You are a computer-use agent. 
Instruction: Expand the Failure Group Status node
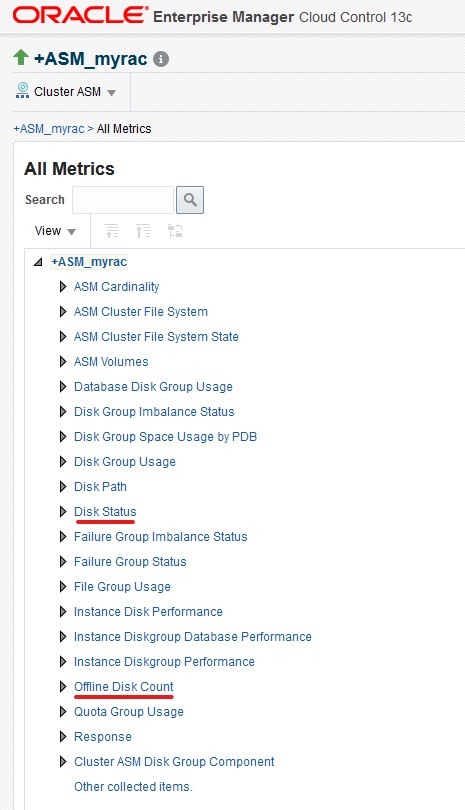point(63,562)
